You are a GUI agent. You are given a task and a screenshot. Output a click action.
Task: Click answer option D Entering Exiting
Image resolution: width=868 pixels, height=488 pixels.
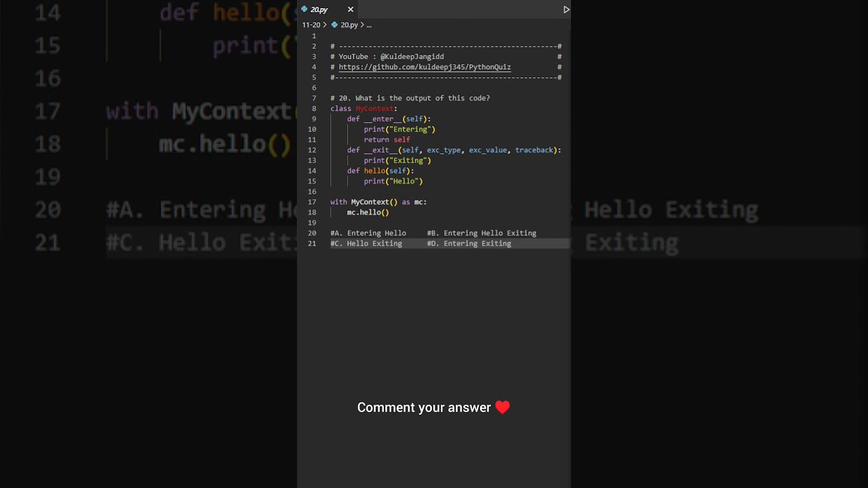tap(469, 243)
